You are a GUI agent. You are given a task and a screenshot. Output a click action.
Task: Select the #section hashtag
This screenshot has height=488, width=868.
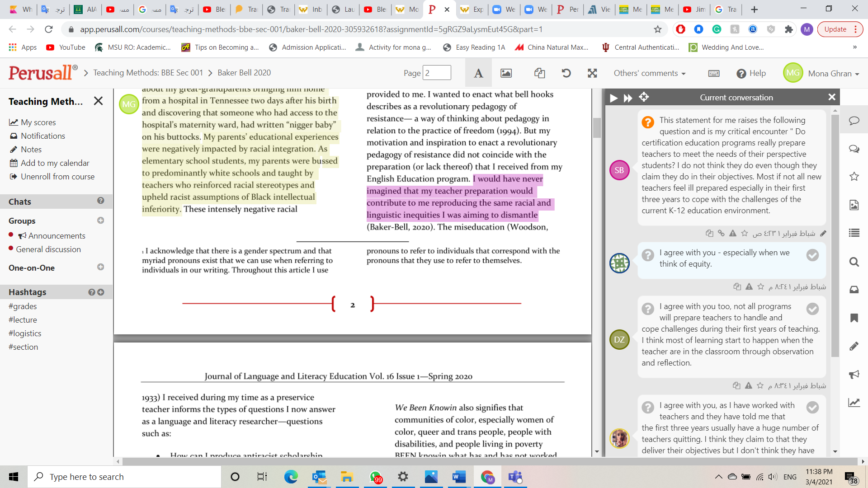pyautogui.click(x=23, y=347)
